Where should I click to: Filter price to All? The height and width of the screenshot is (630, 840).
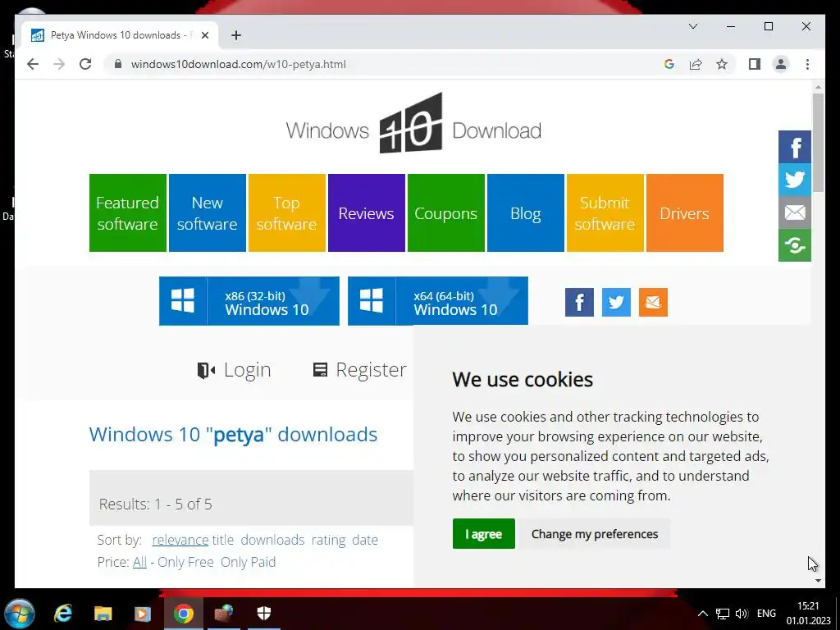139,562
